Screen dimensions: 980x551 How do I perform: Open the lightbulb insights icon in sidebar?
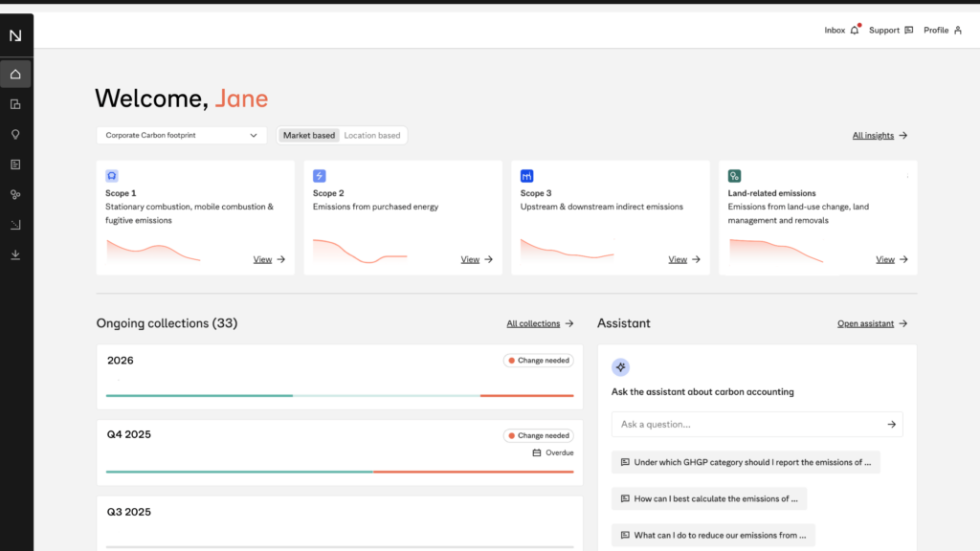(15, 135)
